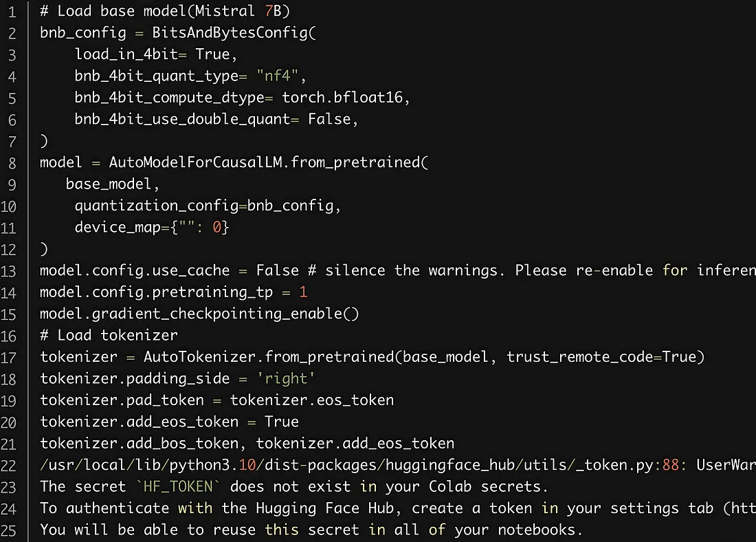This screenshot has width=756, height=542.
Task: Click base_model argument on line 9
Action: coord(109,184)
